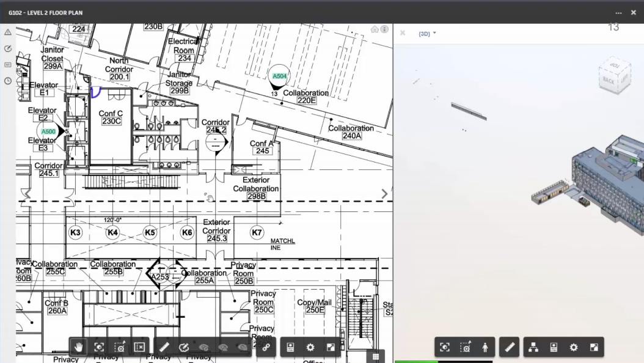The width and height of the screenshot is (644, 363).
Task: Click the A504 section callout tag
Action: [x=279, y=76]
